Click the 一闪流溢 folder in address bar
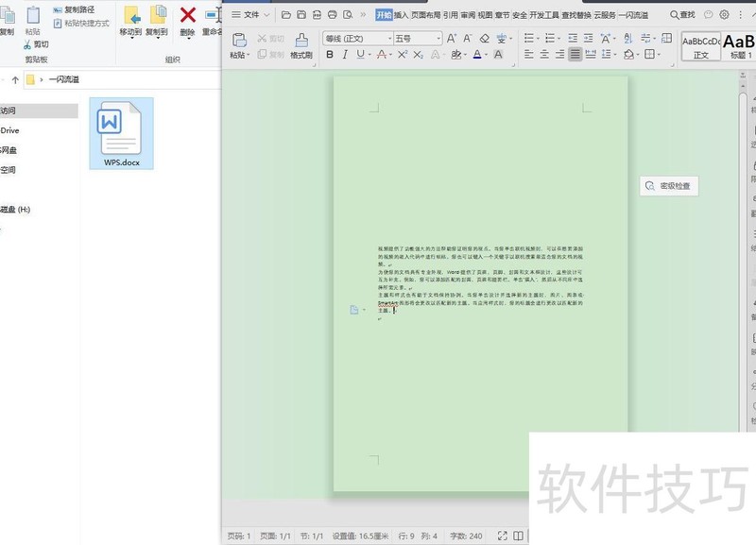 click(63, 79)
